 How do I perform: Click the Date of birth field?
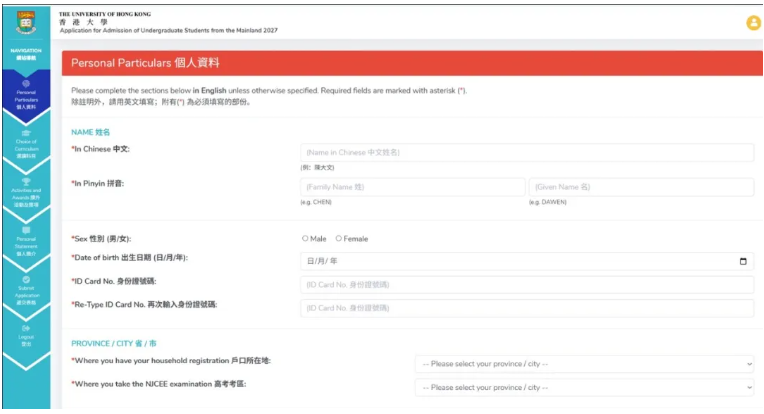527,262
